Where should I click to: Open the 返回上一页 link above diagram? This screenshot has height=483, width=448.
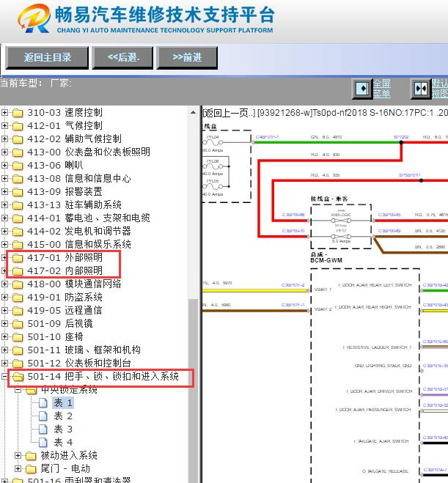click(229, 113)
